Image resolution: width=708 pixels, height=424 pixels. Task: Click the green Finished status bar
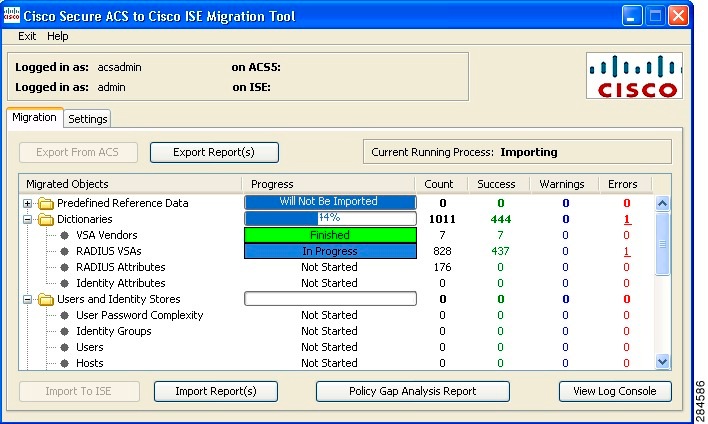pyautogui.click(x=330, y=235)
